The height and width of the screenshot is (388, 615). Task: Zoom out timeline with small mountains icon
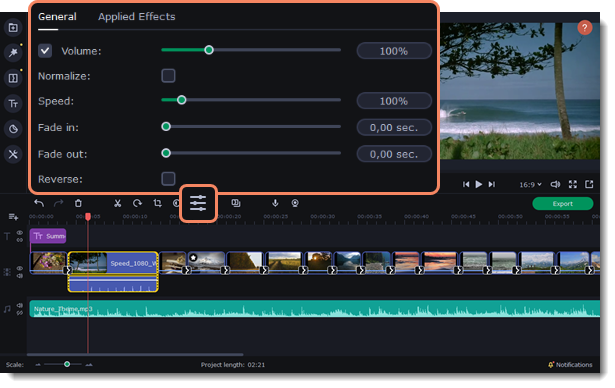38,365
